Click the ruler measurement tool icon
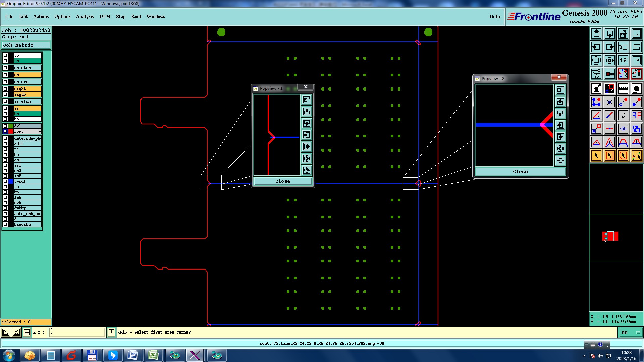This screenshot has width=644, height=362. click(x=623, y=88)
